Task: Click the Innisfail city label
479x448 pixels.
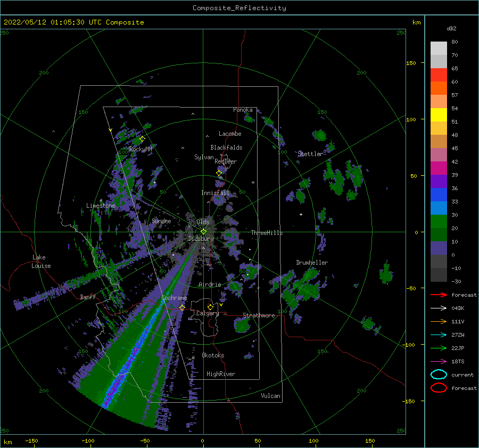Action: pyautogui.click(x=215, y=193)
